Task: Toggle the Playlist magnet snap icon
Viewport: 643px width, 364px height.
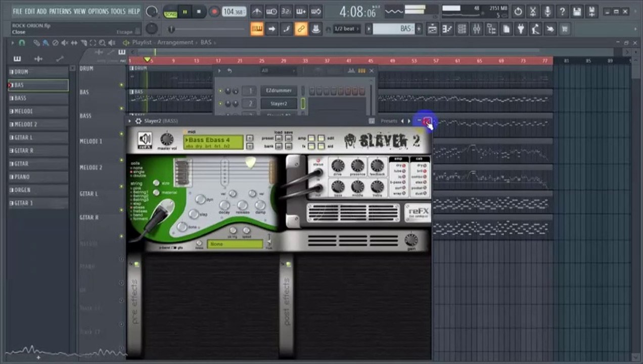Action: coord(22,43)
